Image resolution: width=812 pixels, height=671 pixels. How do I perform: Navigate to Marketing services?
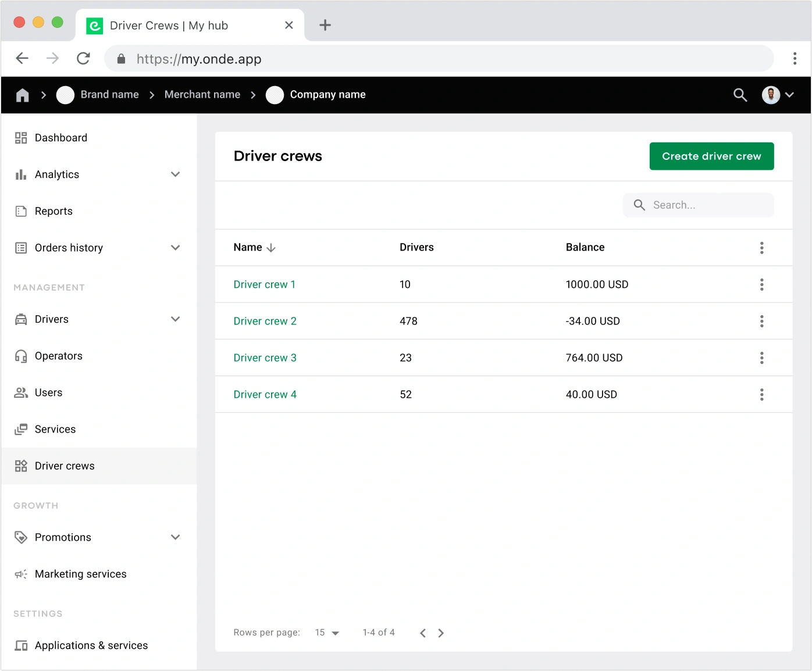(80, 574)
